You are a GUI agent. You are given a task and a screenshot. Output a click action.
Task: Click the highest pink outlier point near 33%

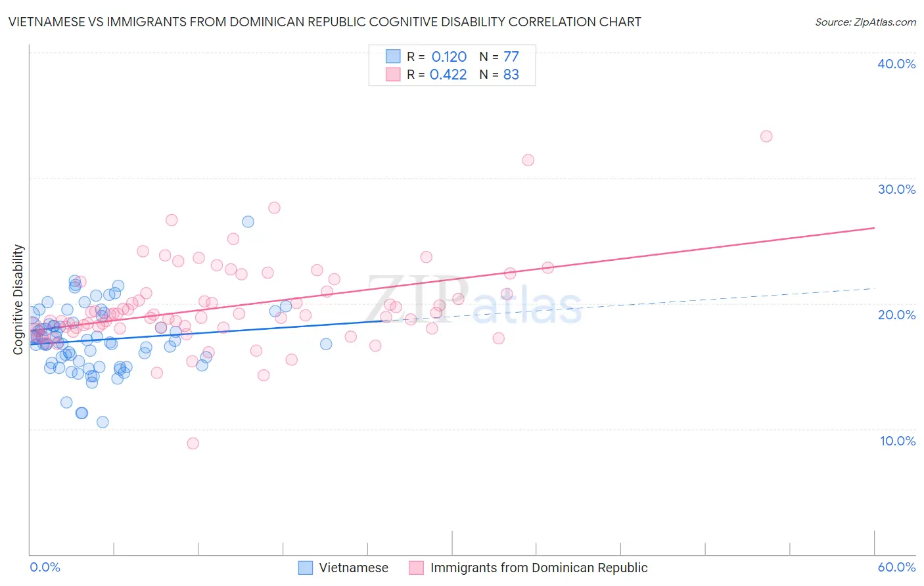tap(766, 137)
